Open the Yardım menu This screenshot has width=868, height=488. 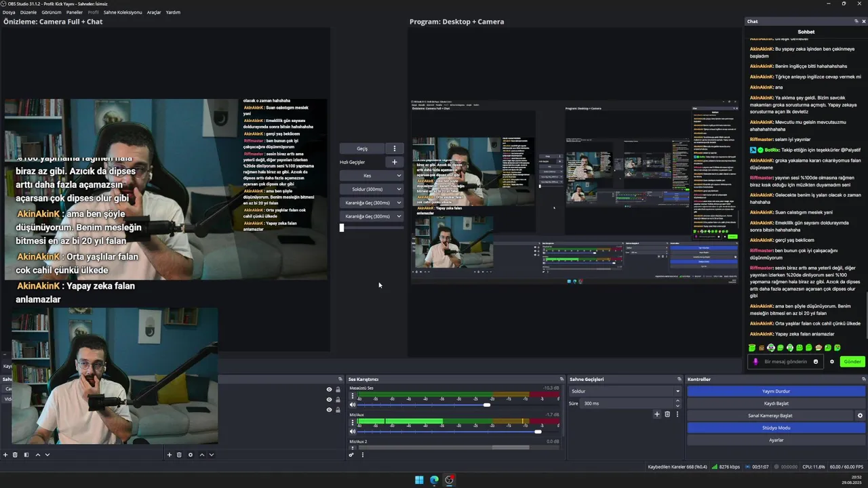(x=173, y=12)
